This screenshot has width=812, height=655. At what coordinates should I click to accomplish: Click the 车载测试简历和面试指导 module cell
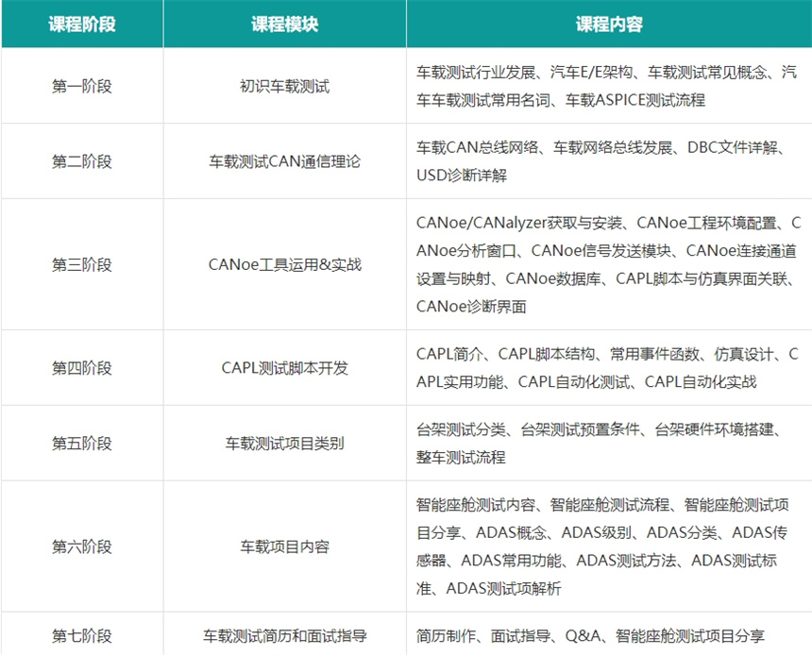click(x=284, y=635)
